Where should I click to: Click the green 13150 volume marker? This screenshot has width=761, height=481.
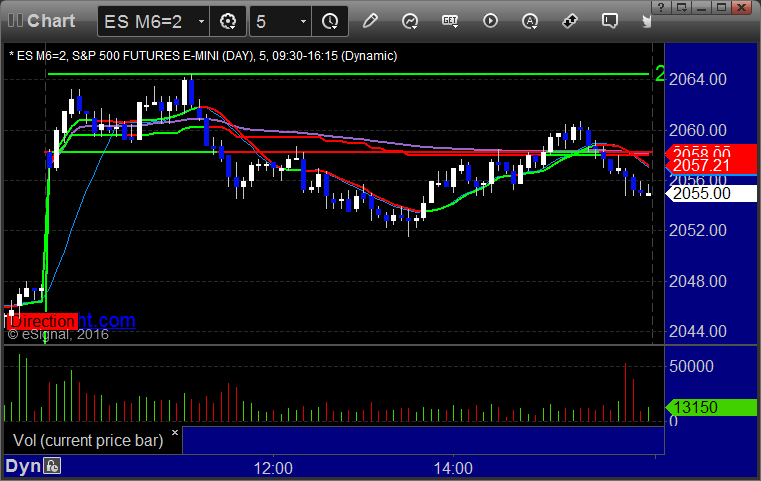[711, 407]
